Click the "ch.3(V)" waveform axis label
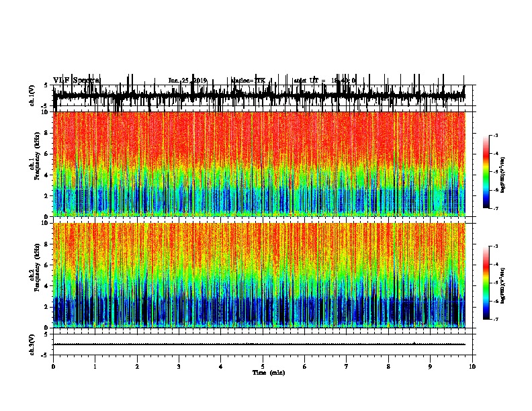The height and width of the screenshot is (411, 532). pos(32,345)
